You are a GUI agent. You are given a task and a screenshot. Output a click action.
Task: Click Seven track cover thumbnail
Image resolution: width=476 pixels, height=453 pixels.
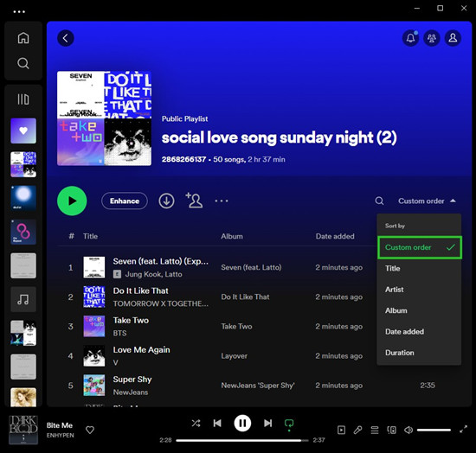pos(94,267)
